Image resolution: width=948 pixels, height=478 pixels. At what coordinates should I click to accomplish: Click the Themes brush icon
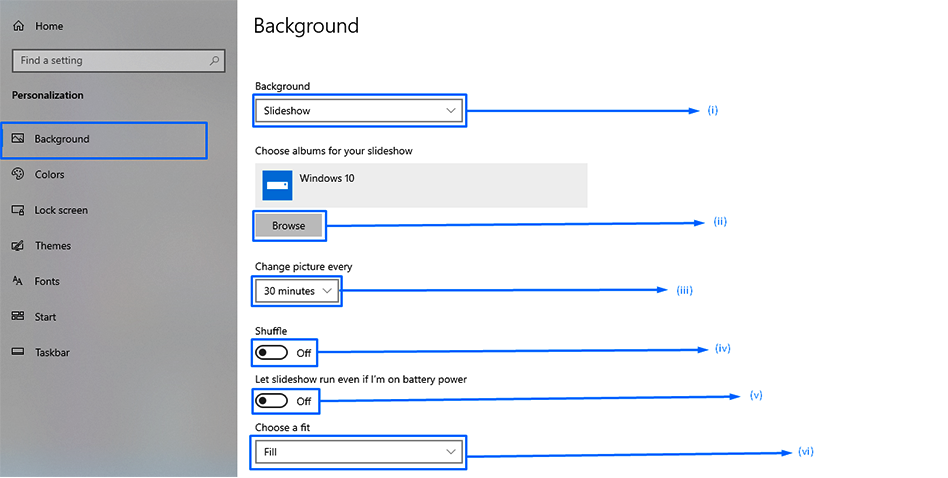17,246
